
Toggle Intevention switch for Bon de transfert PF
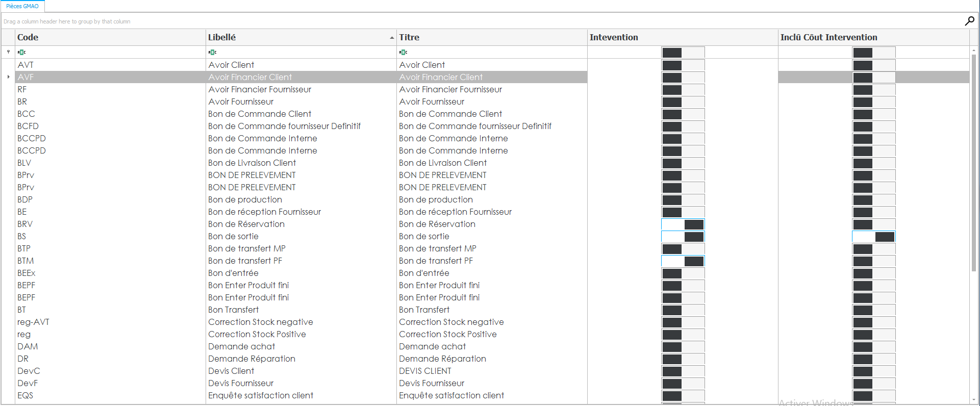coord(683,261)
